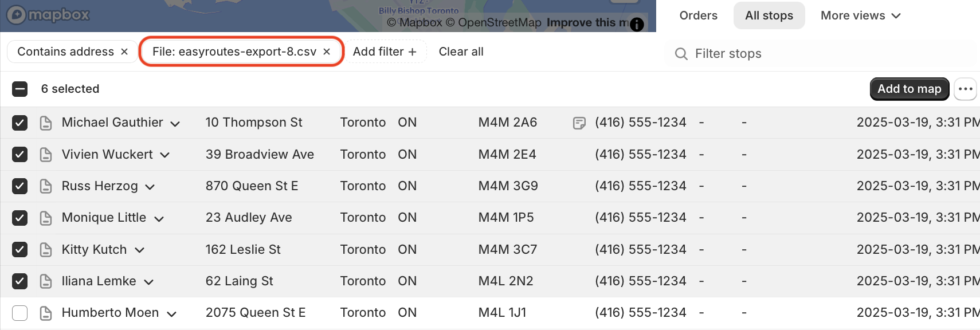Click the document icon beside Michael Gauthier
980x330 pixels.
coord(46,123)
